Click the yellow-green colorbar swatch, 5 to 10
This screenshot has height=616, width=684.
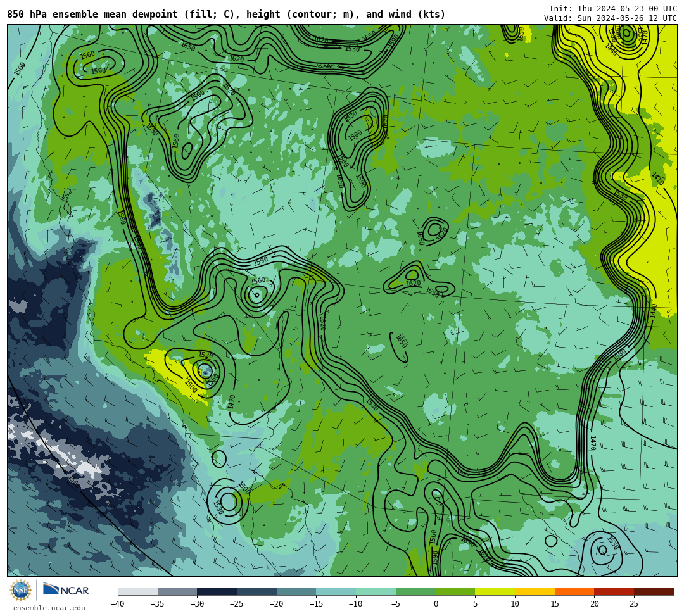[x=495, y=591]
